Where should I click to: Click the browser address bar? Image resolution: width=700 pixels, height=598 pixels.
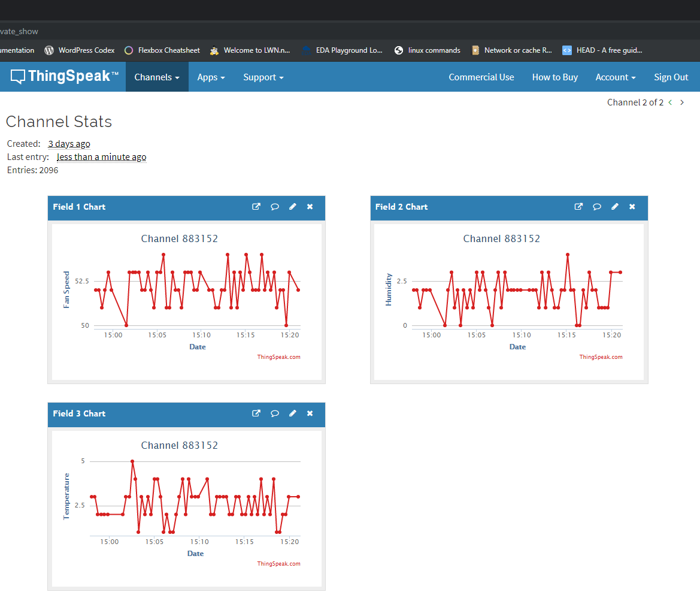[350, 31]
